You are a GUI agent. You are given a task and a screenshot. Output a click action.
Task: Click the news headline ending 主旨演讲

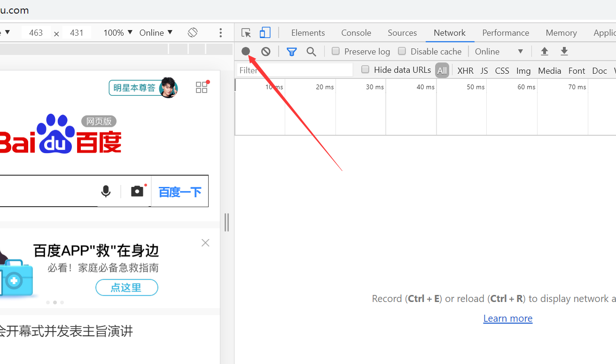coord(66,331)
